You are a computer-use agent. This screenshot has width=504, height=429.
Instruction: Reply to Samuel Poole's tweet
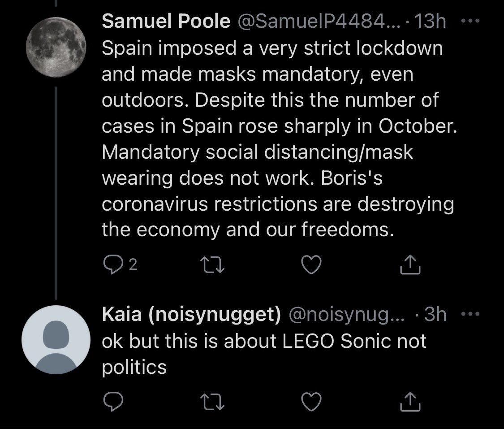click(113, 264)
